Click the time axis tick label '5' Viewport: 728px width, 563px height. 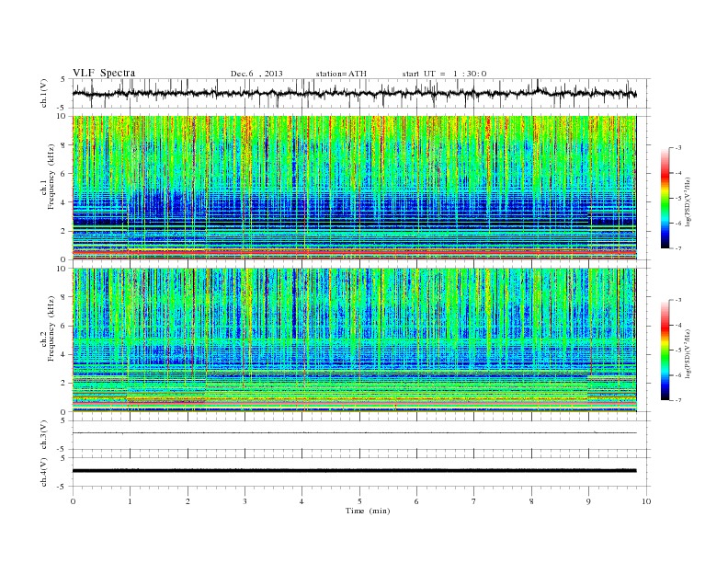pyautogui.click(x=359, y=501)
